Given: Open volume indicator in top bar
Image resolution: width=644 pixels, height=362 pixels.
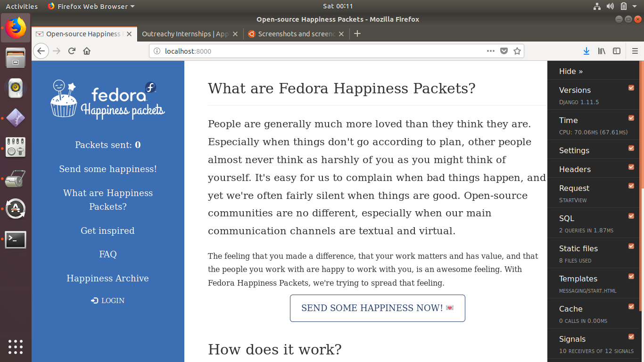Looking at the screenshot, I should (611, 6).
